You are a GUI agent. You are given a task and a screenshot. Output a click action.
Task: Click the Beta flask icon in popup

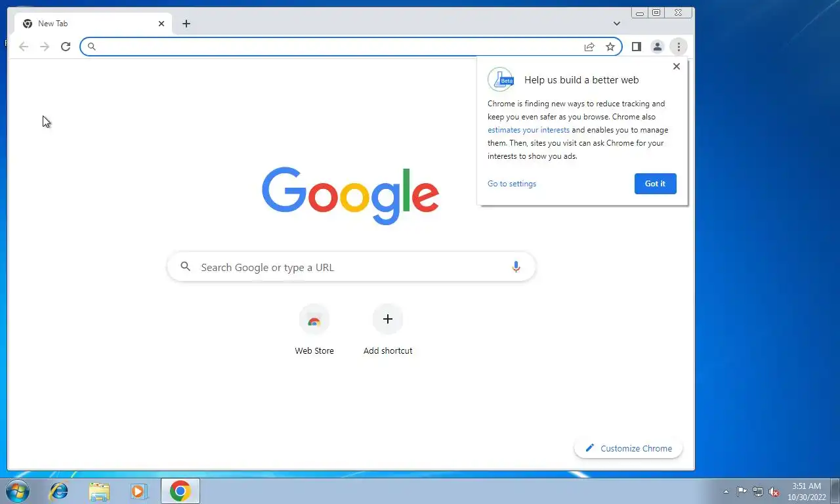click(x=501, y=79)
